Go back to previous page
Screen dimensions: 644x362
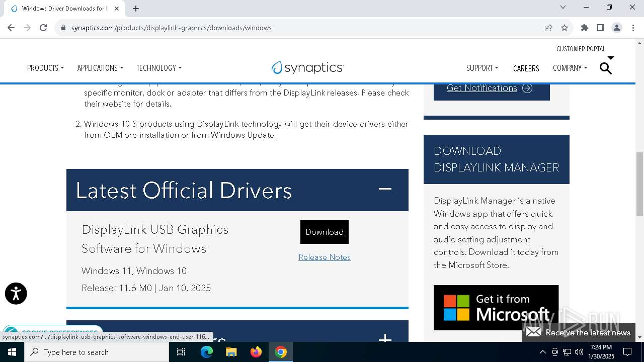[11, 28]
